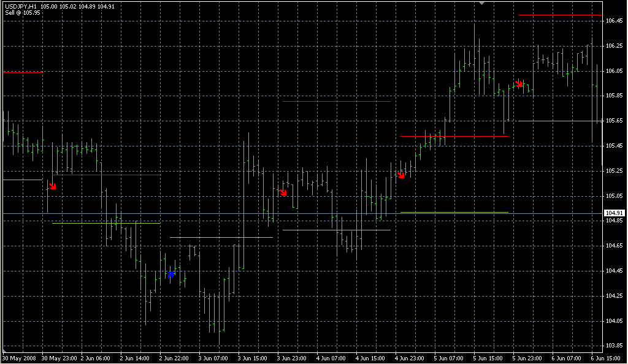The width and height of the screenshot is (628, 364).
Task: Click the current price label 104.91
Action: [614, 213]
